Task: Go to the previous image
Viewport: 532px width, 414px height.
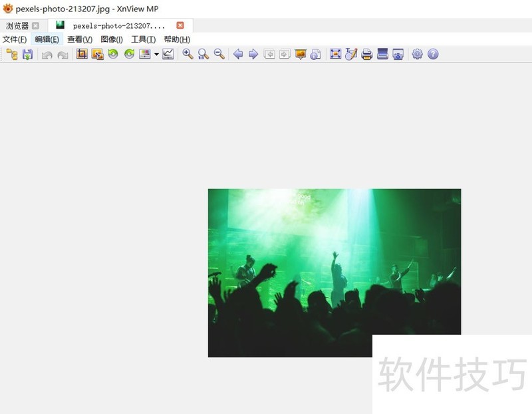Action: point(238,55)
